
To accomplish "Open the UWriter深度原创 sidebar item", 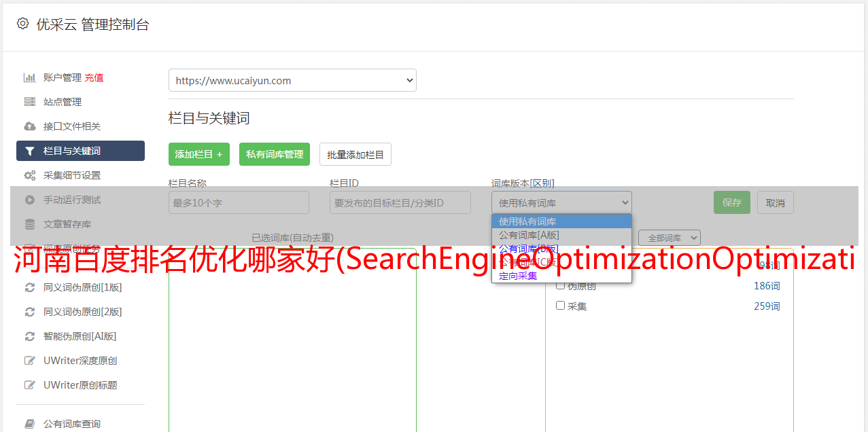I will coord(80,361).
